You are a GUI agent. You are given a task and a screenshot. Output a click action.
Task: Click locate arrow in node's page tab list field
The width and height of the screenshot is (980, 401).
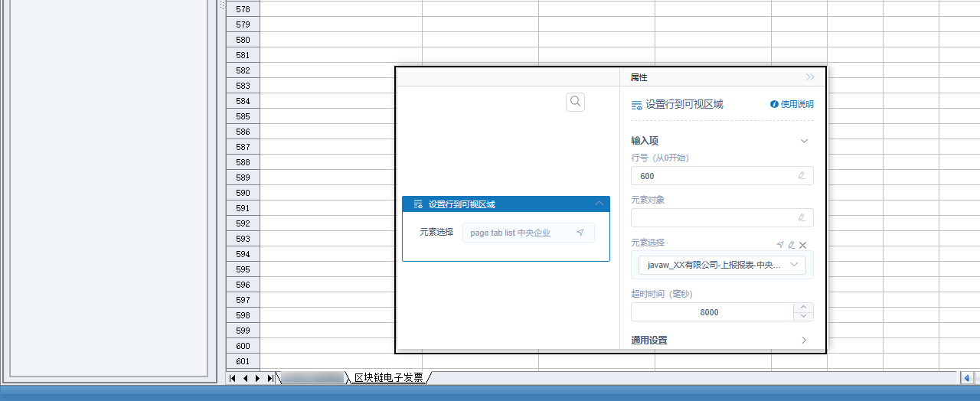[580, 233]
